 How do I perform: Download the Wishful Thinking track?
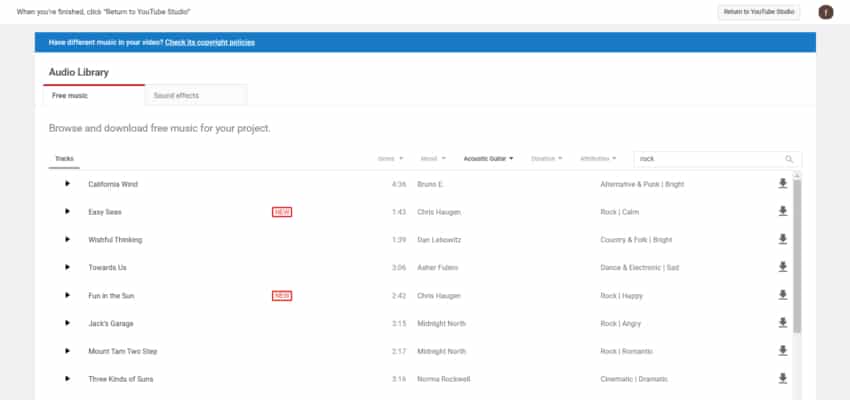(x=782, y=240)
